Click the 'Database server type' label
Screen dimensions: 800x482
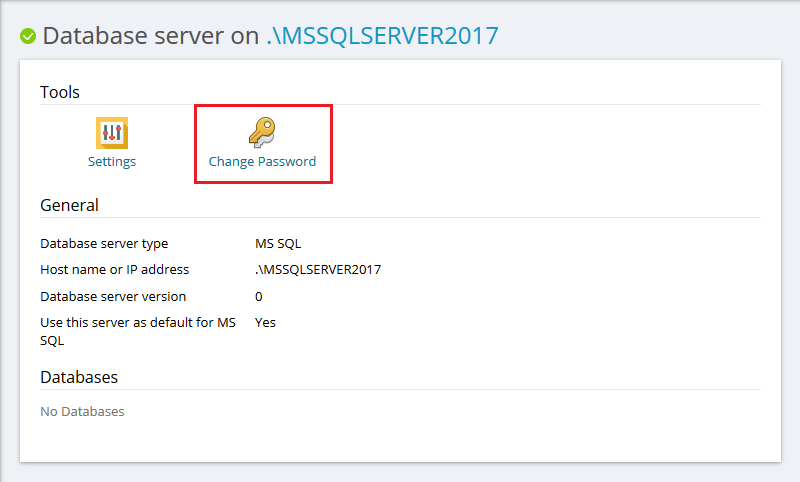pos(104,244)
